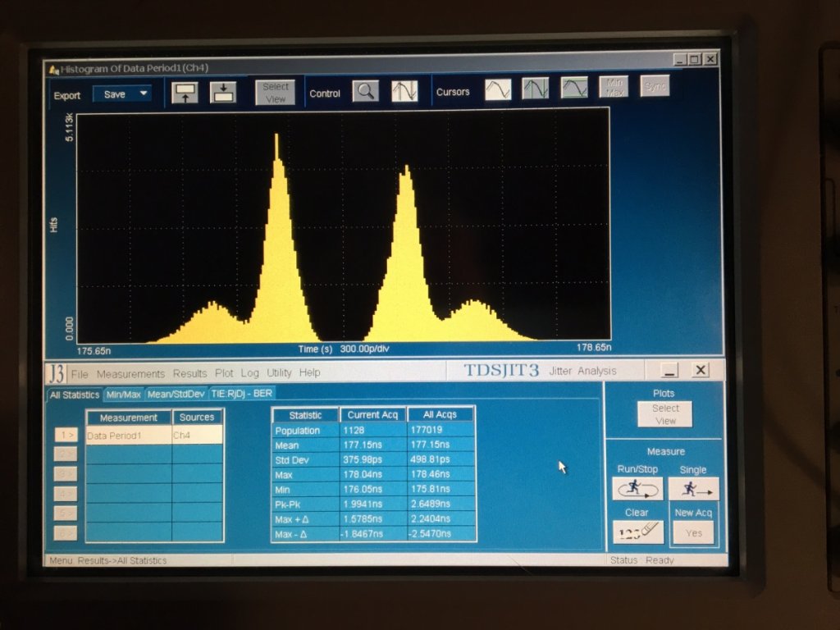
Task: Click the histogram Select View button
Action: tap(276, 93)
